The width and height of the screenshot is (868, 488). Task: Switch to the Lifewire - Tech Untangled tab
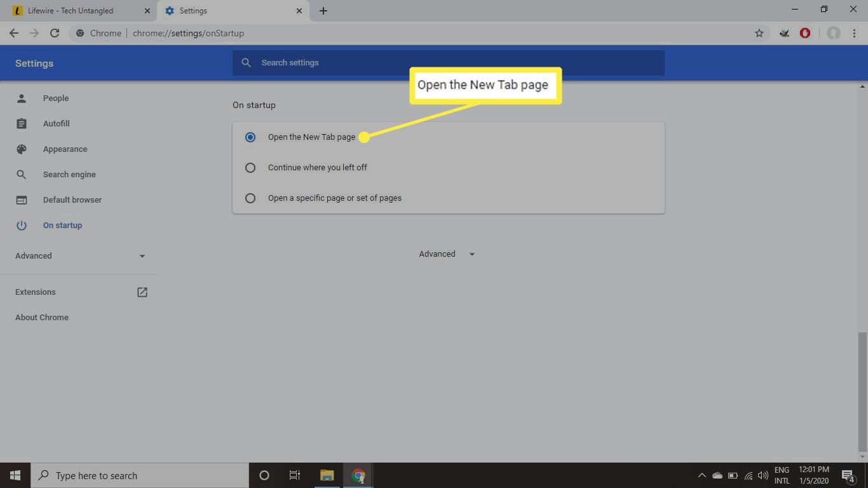[80, 11]
